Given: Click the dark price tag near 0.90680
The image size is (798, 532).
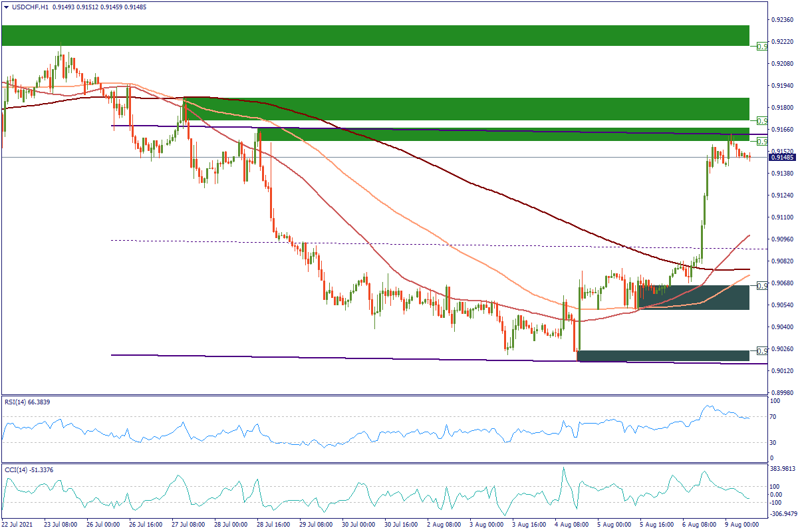Looking at the screenshot, I should (763, 285).
